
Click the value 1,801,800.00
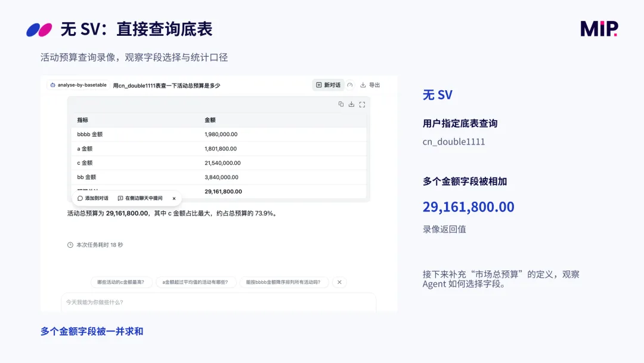point(221,149)
